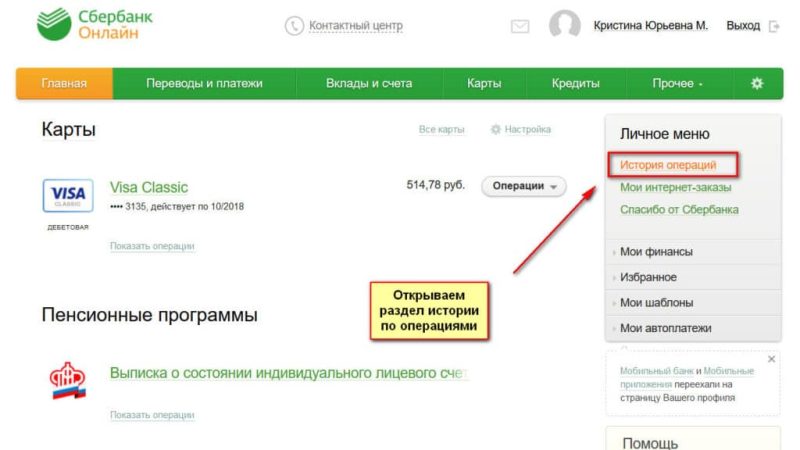Click Контактный центр link
The height and width of the screenshot is (450, 800).
click(356, 26)
